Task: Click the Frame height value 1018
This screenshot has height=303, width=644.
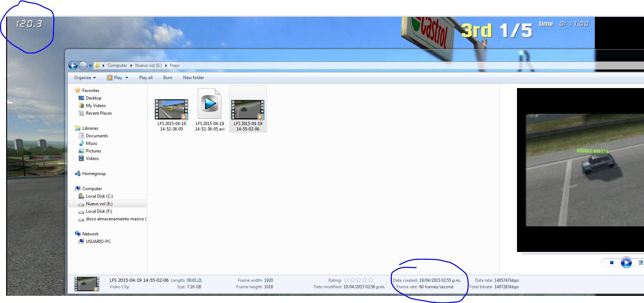Action: coord(268,287)
